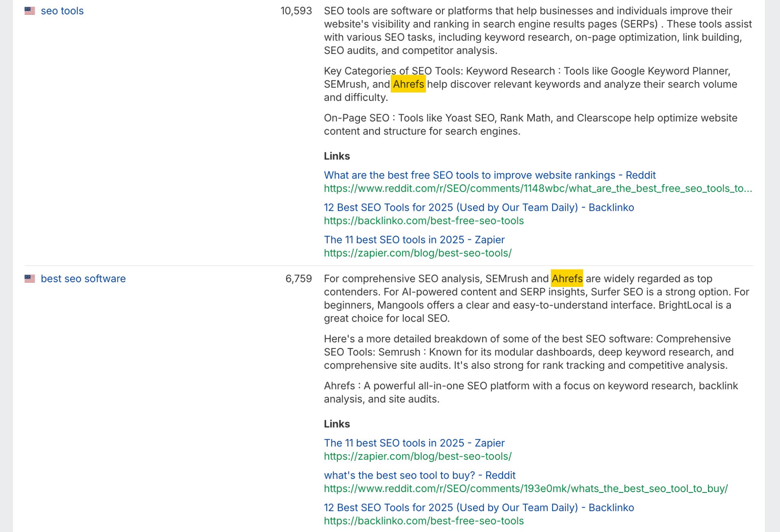The width and height of the screenshot is (780, 532).
Task: Open the 'best seo software' keyword link
Action: pyautogui.click(x=83, y=279)
